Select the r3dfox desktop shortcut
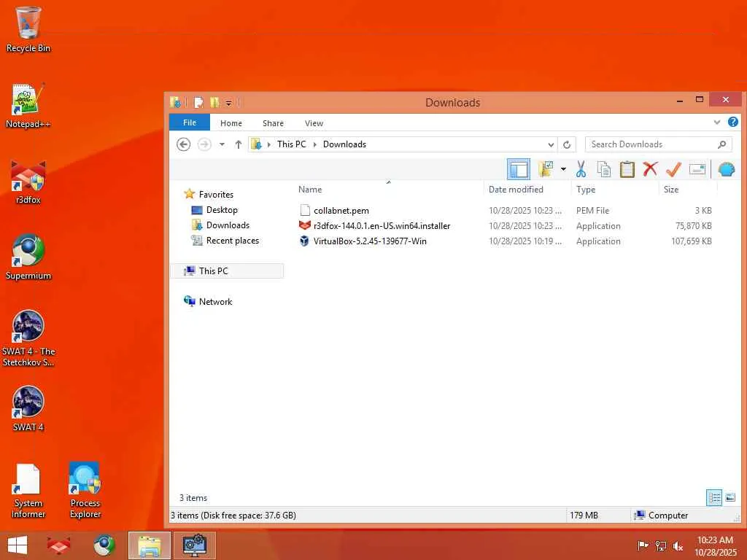The image size is (747, 560). (x=28, y=182)
